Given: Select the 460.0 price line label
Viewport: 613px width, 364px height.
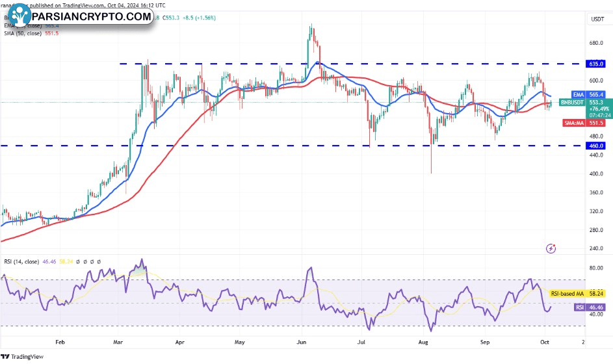Looking at the screenshot, I should point(595,146).
